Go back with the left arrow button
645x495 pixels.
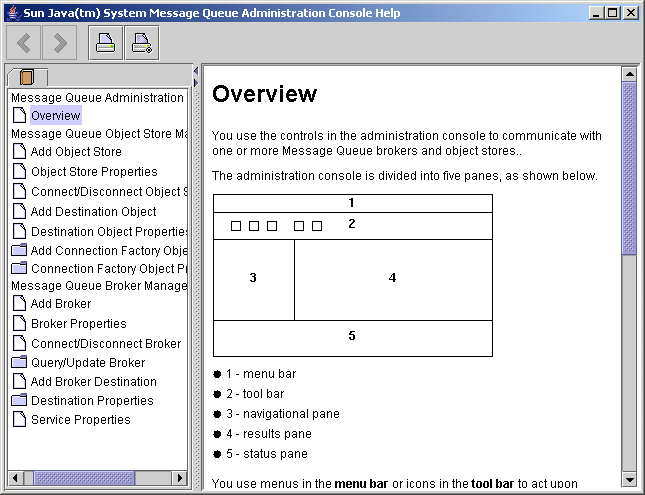tap(23, 43)
